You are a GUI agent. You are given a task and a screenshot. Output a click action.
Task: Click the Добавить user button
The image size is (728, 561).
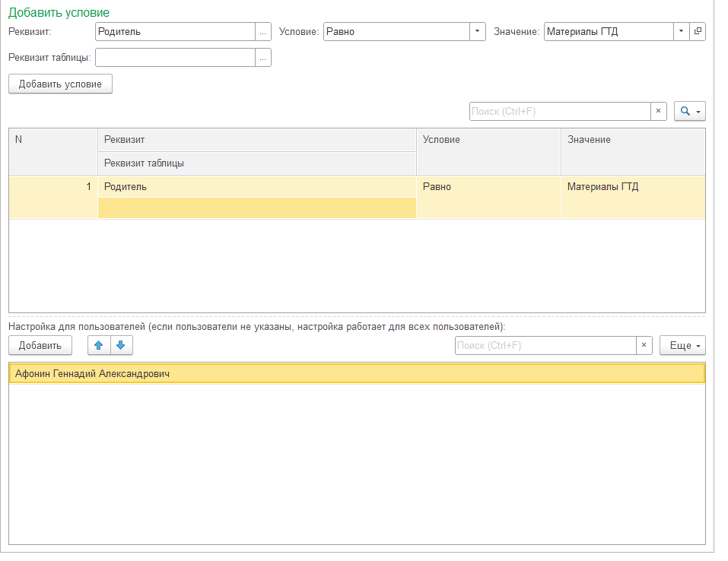click(40, 346)
